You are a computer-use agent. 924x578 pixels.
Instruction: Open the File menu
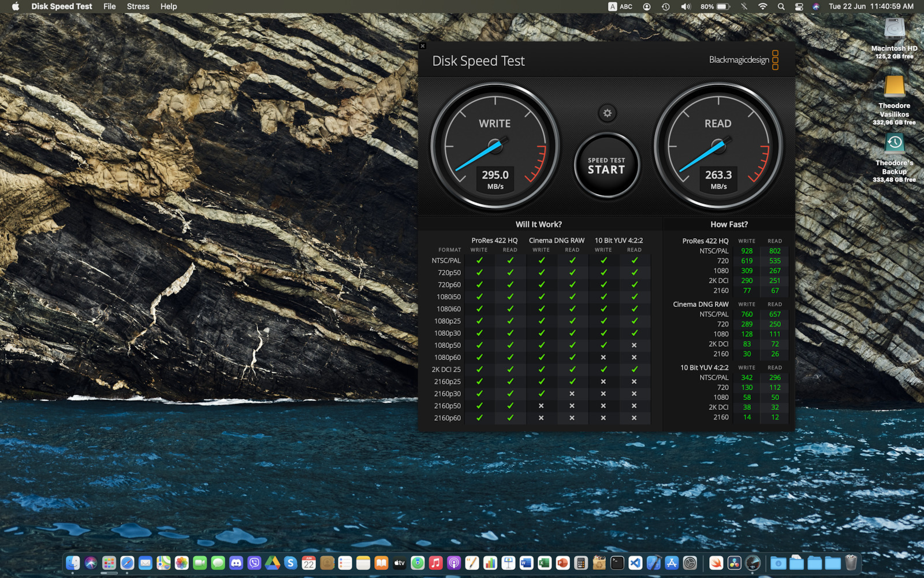(110, 6)
